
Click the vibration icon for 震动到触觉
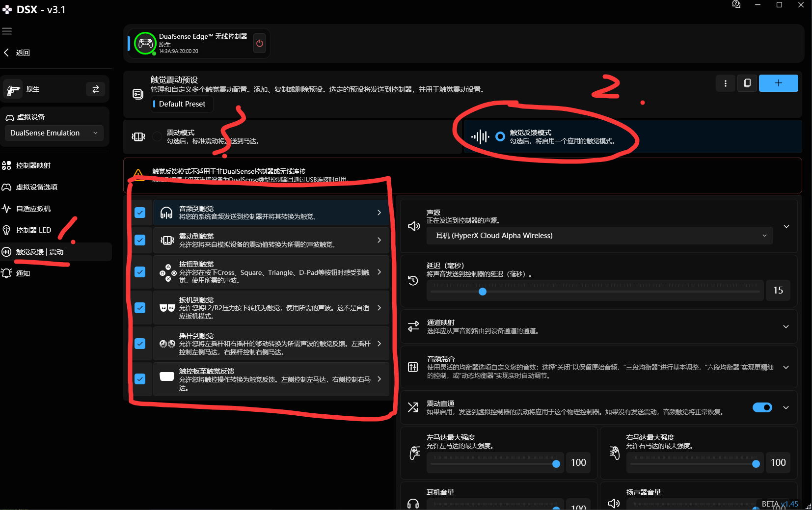point(167,240)
